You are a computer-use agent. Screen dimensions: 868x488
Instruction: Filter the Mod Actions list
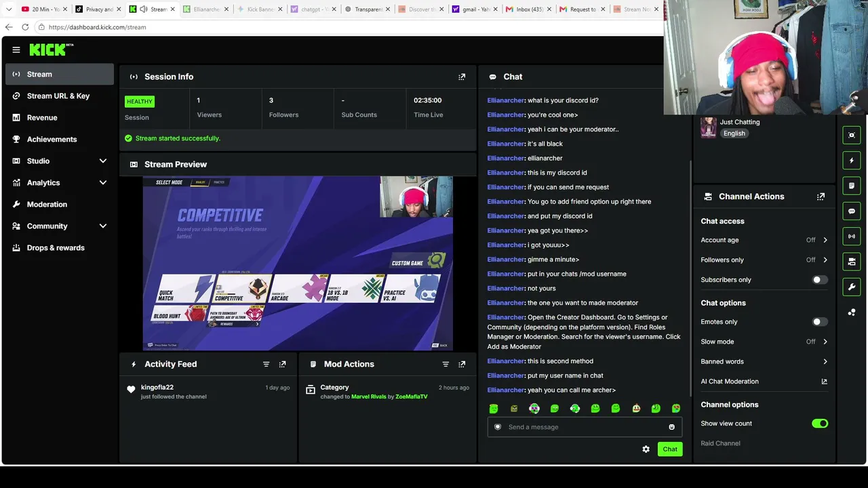coord(446,364)
